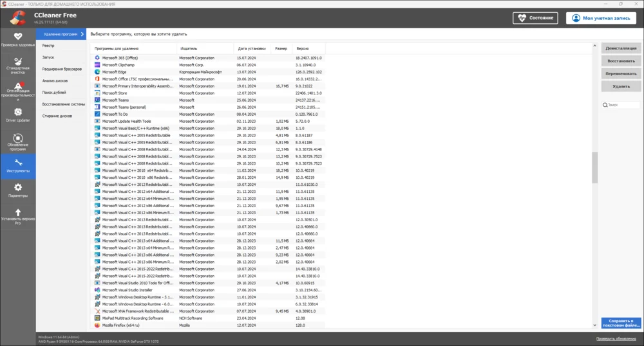Click the magnifier icon in search box
Image resolution: width=644 pixels, height=346 pixels.
tap(605, 105)
